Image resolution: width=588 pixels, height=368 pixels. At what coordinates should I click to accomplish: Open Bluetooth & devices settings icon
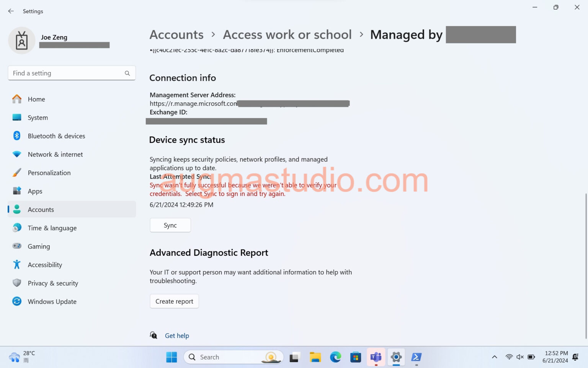[17, 136]
